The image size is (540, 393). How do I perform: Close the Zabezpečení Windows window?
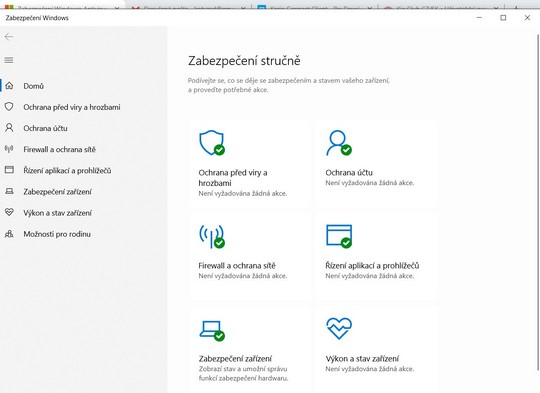[527, 18]
